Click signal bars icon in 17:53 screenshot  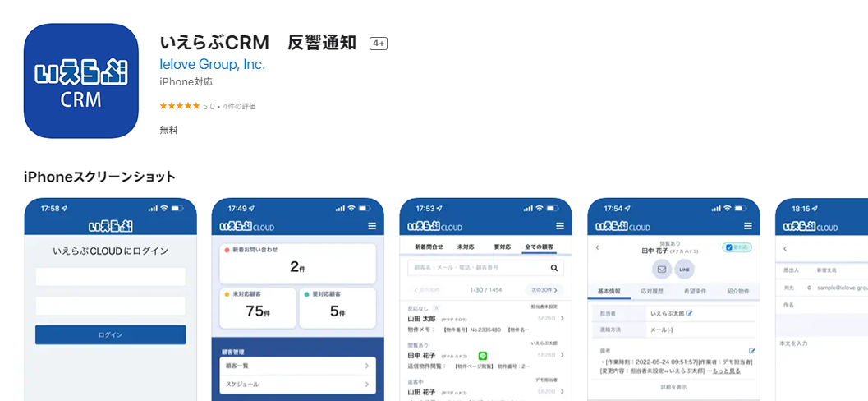coord(528,208)
